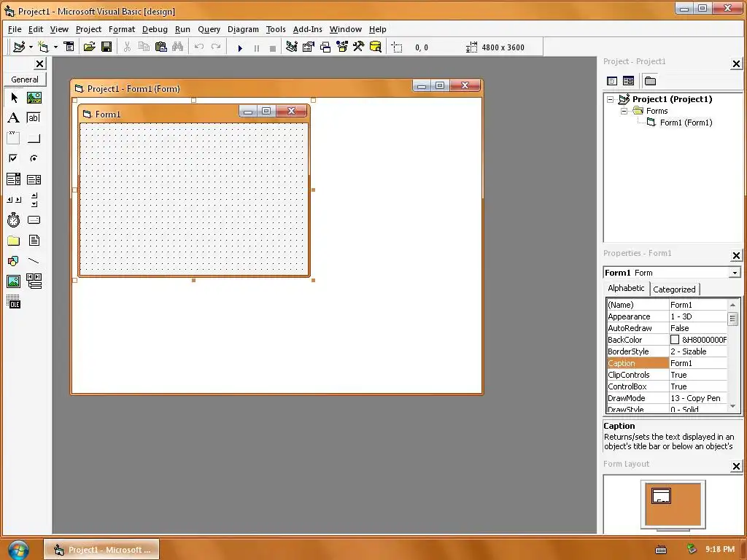747x560 pixels.
Task: Select the Timer control tool
Action: click(14, 219)
